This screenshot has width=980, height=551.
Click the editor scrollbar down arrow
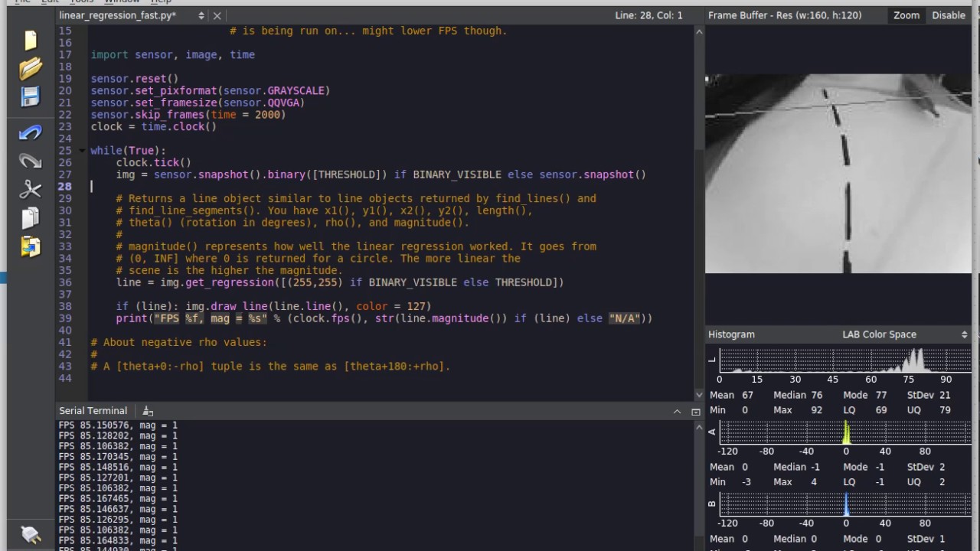pyautogui.click(x=699, y=395)
